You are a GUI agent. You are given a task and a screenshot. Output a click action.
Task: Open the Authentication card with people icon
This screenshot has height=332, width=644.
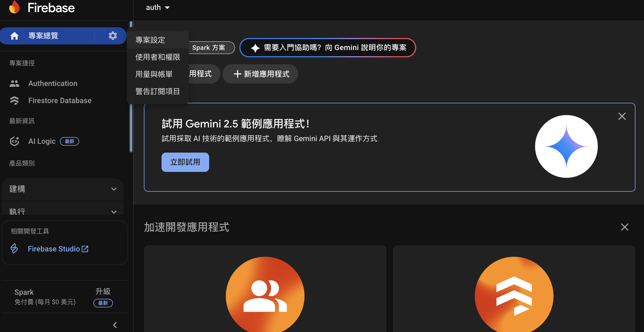click(x=265, y=289)
